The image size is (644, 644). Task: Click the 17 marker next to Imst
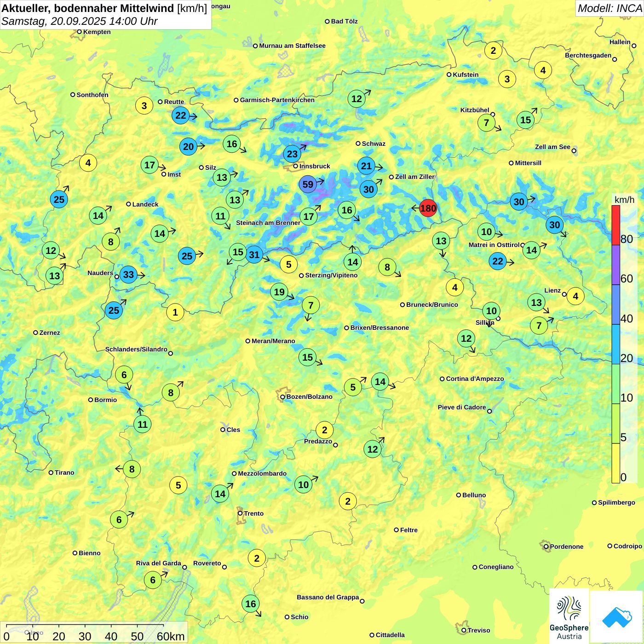click(x=149, y=165)
